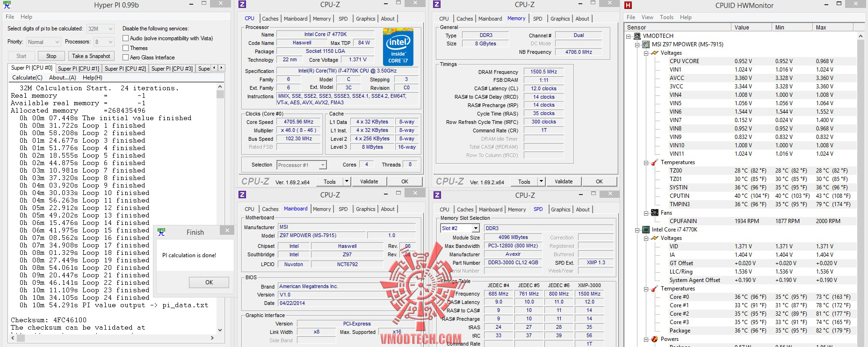Click CPU-Z title icon in SPD-tab window
The width and height of the screenshot is (868, 347).
(437, 195)
